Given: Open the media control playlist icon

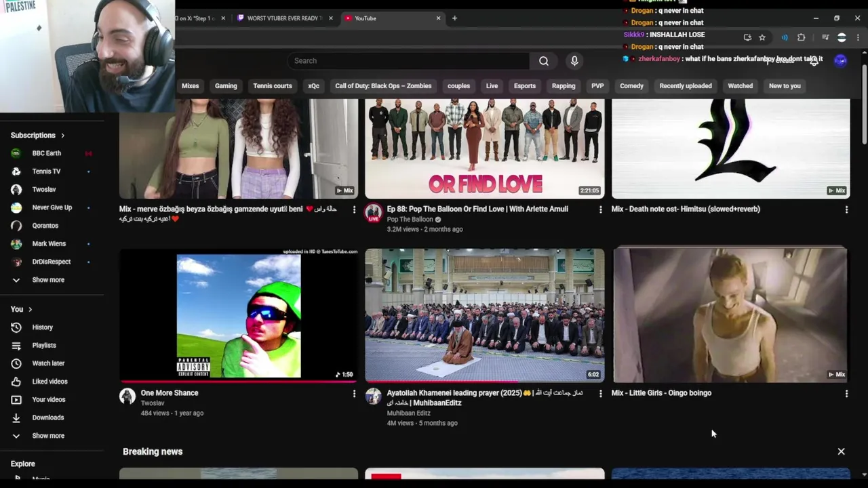Looking at the screenshot, I should [825, 37].
